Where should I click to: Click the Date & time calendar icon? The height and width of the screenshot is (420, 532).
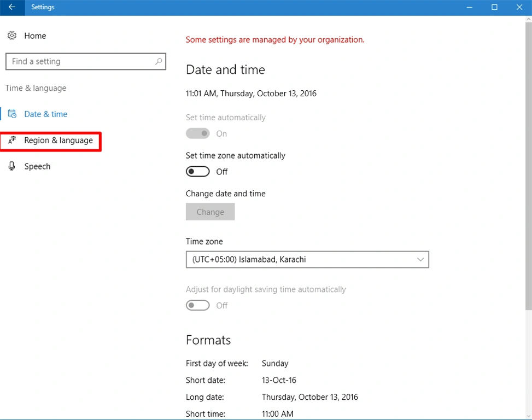pyautogui.click(x=12, y=114)
